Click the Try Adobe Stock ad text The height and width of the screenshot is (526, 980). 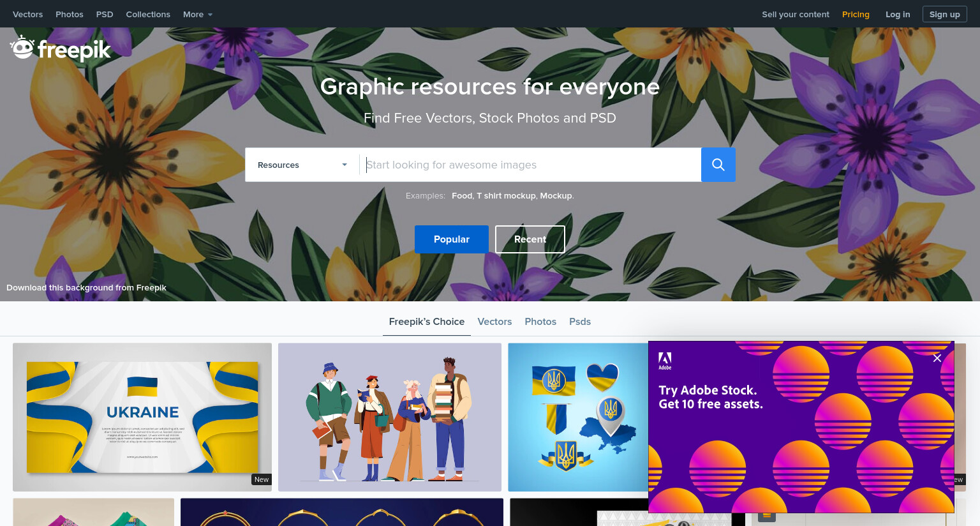tap(711, 397)
